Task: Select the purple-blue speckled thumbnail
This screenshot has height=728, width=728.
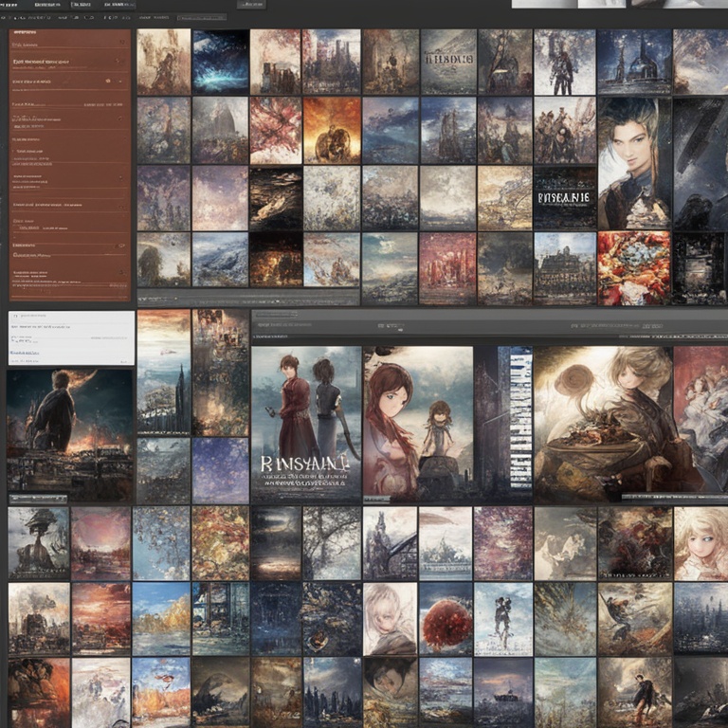Action: (x=221, y=471)
